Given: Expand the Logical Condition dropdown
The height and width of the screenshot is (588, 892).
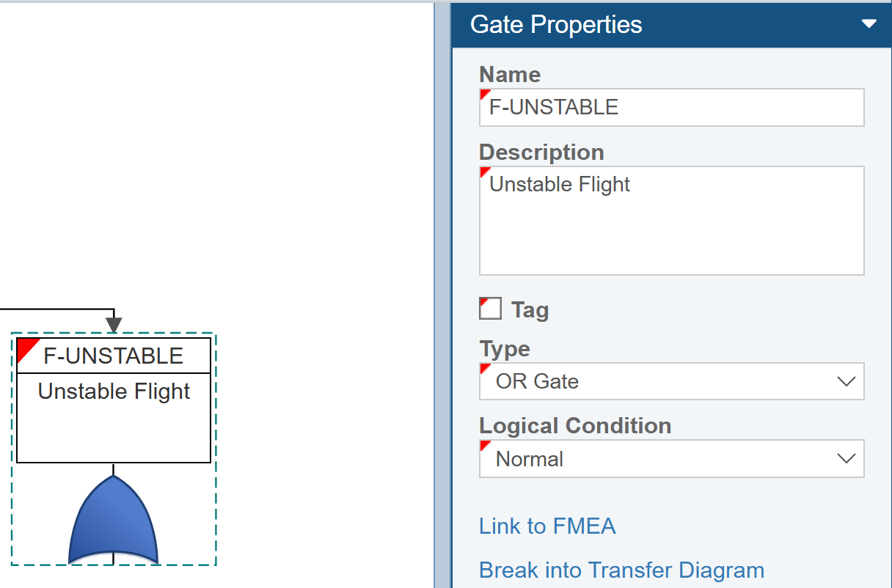Looking at the screenshot, I should [671, 459].
